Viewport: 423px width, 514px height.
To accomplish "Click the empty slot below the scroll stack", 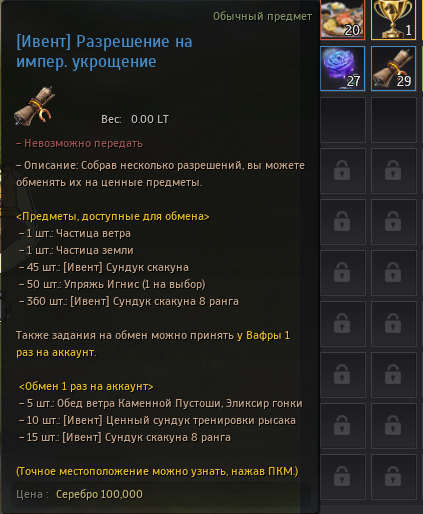I will (x=394, y=120).
